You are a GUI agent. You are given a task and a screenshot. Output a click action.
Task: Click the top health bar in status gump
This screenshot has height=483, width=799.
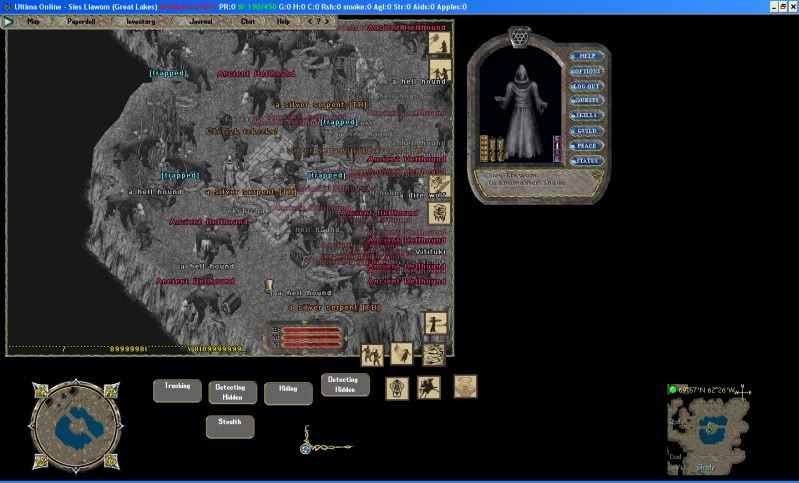coord(311,330)
